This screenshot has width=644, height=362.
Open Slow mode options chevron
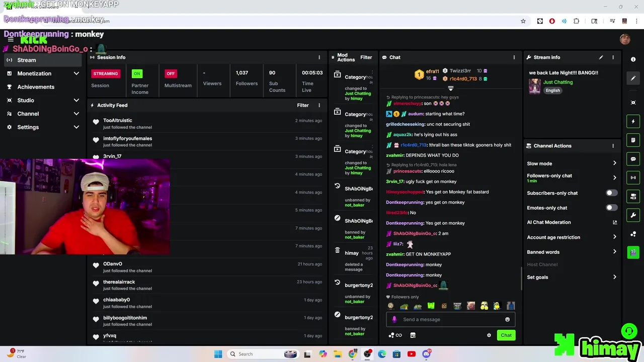[614, 163]
